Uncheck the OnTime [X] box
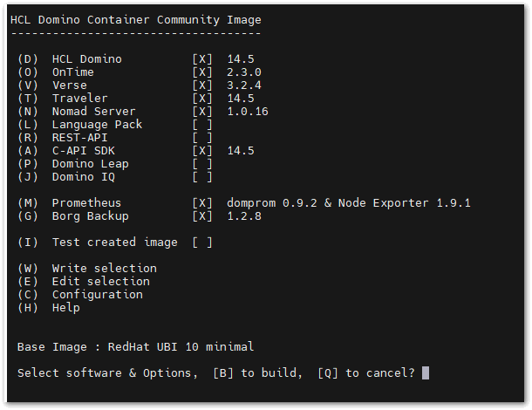532x410 pixels. (x=202, y=72)
